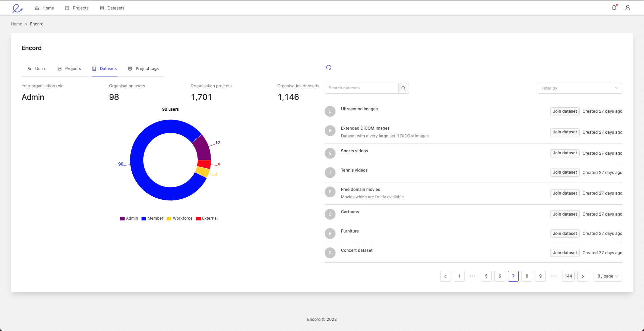Open Projects in top navigation
This screenshot has height=331, width=644.
[77, 8]
